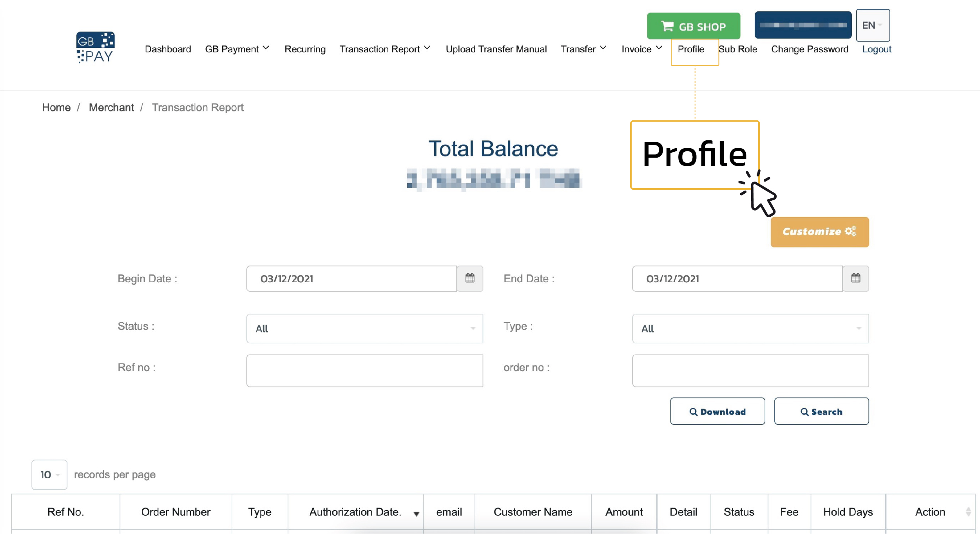Open the Status filter dropdown showing All
The image size is (980, 534).
[364, 329]
